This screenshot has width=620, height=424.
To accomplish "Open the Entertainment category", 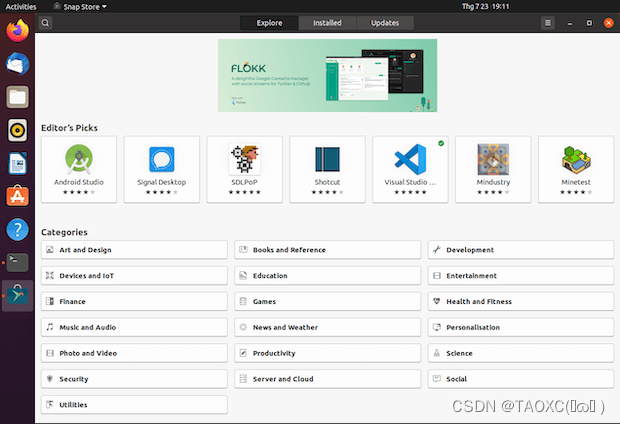I will tap(521, 275).
